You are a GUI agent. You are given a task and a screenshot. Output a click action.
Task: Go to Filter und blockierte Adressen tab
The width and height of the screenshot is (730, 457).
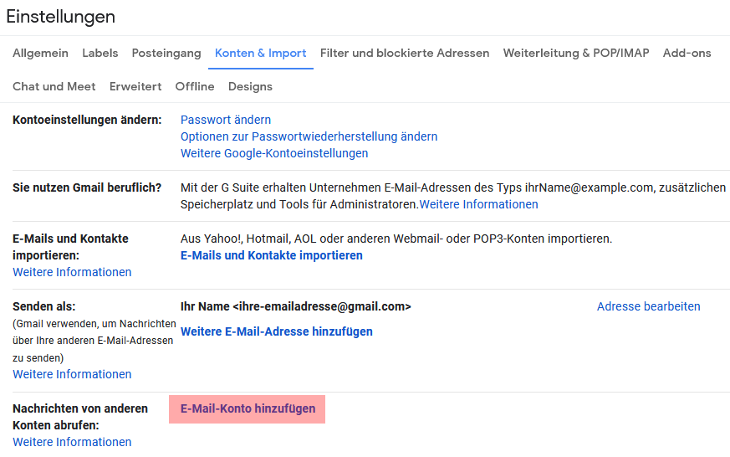click(405, 53)
